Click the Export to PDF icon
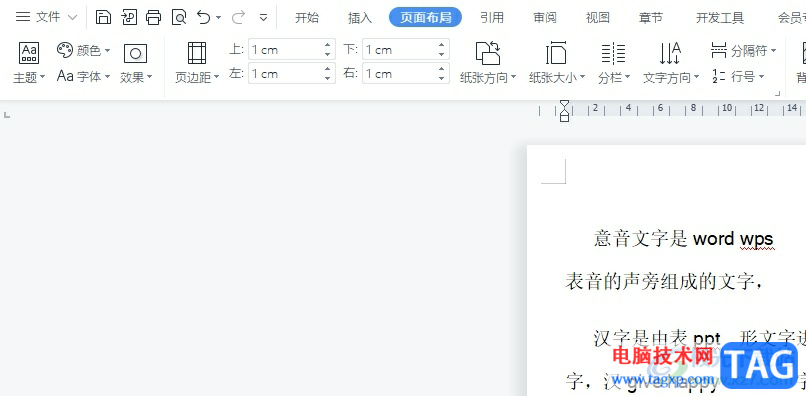Screen dimensions: 806x396 [x=129, y=17]
